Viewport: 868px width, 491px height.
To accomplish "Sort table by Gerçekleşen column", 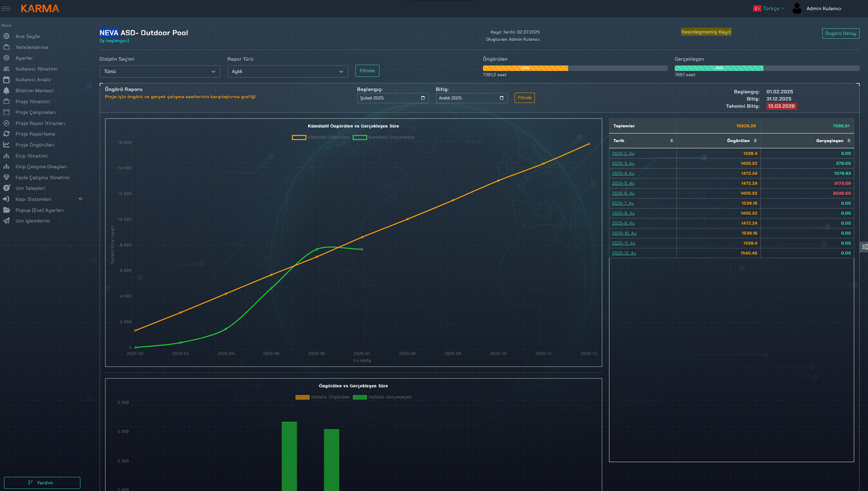I will (x=848, y=141).
